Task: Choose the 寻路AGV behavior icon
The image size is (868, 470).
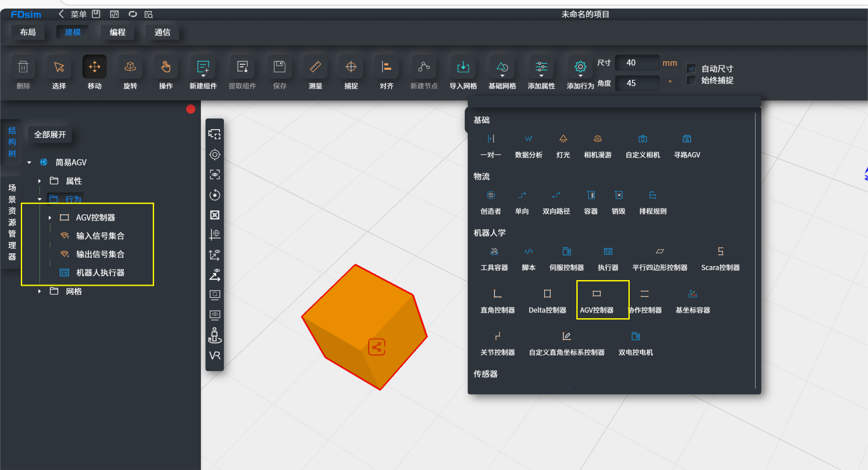Action: [x=687, y=139]
